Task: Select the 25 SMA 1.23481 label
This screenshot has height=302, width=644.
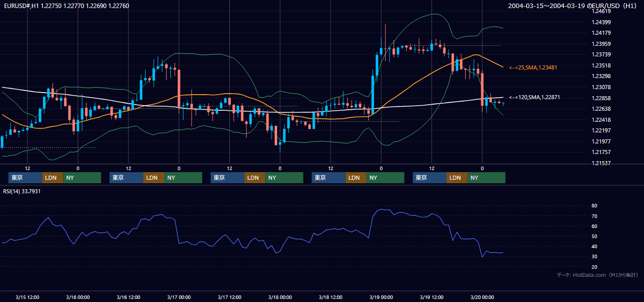Action: [x=533, y=67]
